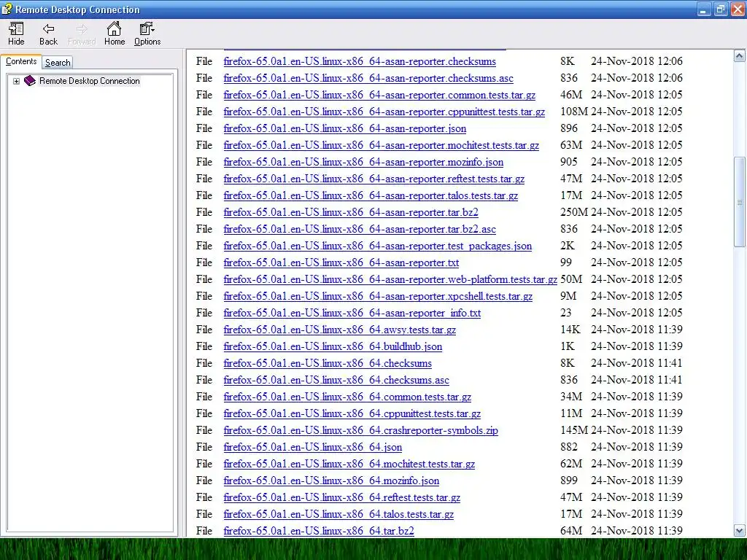747x560 pixels.
Task: Open the Options toolbar menu
Action: pos(147,34)
